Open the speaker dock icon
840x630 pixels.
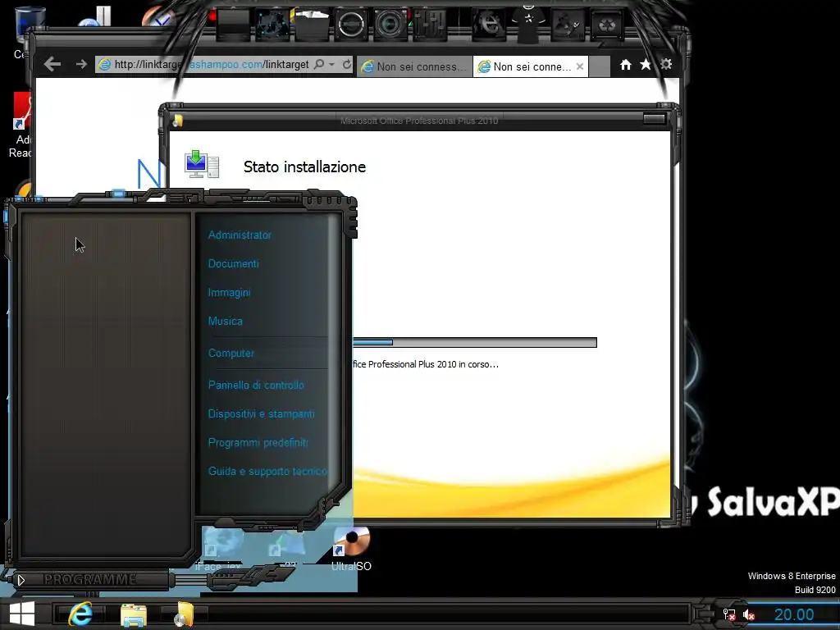coord(390,24)
